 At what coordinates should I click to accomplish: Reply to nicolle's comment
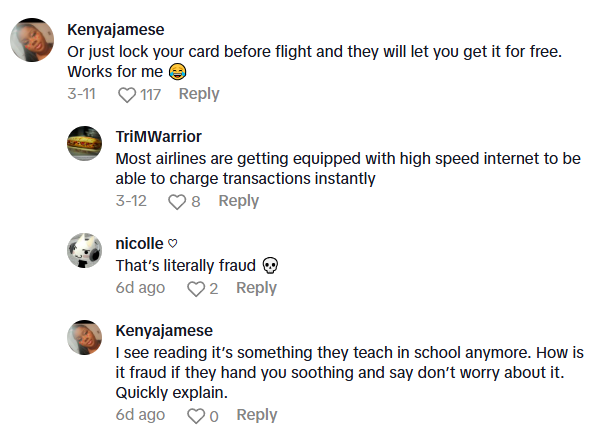click(x=256, y=288)
